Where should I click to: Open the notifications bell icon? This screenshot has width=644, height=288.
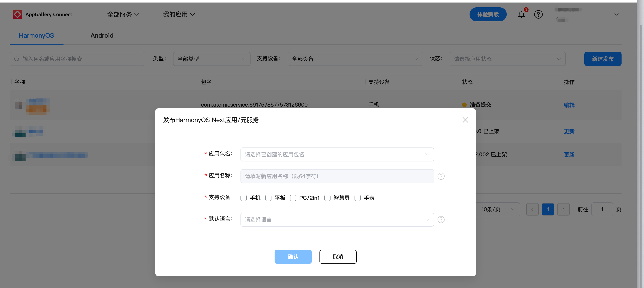coord(521,15)
